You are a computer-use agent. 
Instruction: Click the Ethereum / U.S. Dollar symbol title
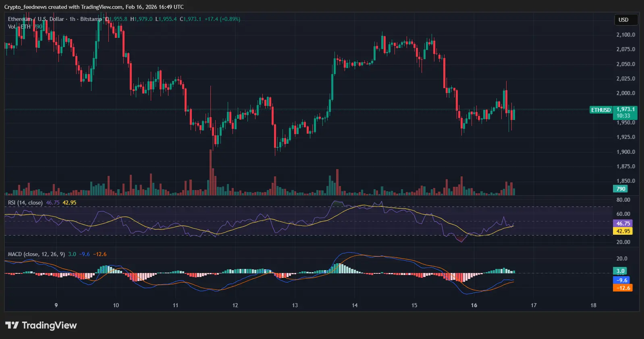36,19
